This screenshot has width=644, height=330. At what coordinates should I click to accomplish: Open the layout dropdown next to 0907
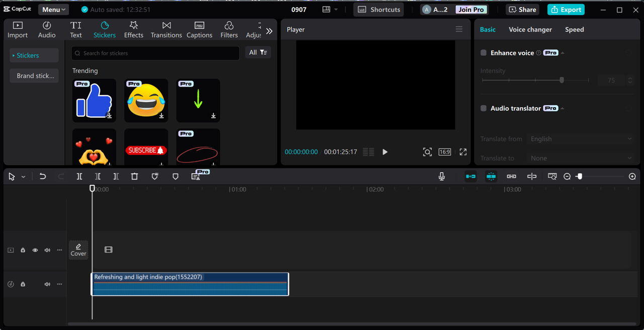tap(330, 10)
